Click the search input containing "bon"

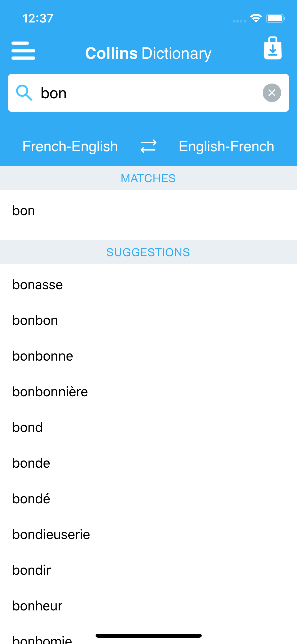(x=148, y=93)
